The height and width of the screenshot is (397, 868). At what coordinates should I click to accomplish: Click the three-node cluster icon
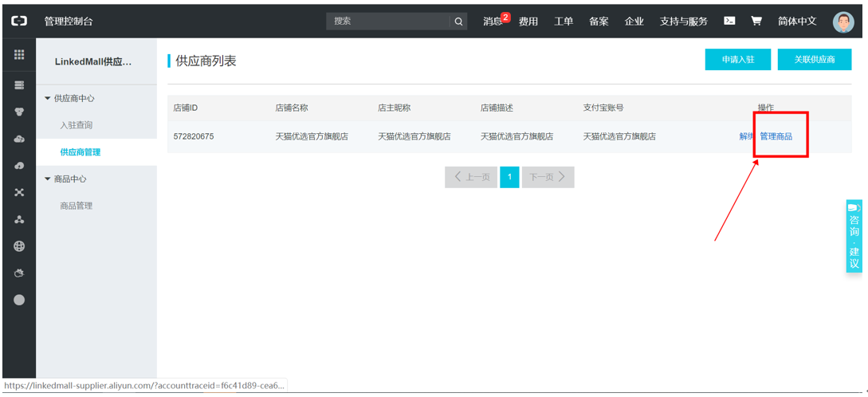(x=19, y=219)
